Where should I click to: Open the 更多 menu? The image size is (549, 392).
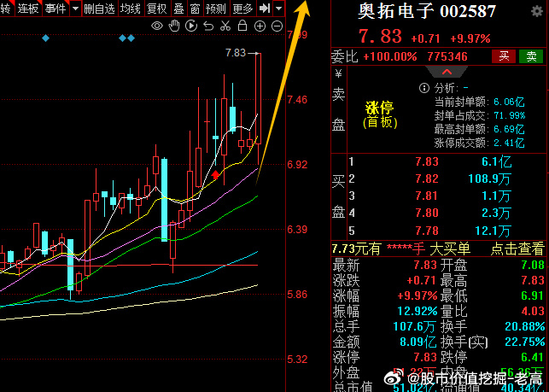pos(242,9)
